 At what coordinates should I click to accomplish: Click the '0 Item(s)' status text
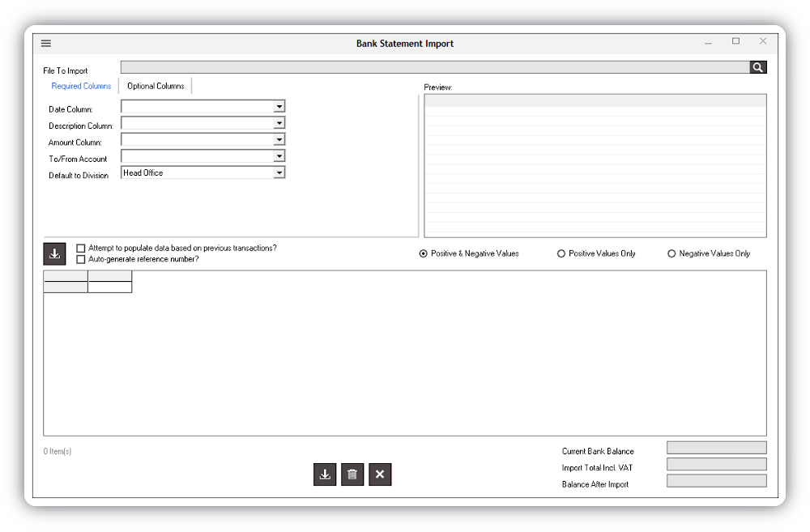pyautogui.click(x=58, y=451)
